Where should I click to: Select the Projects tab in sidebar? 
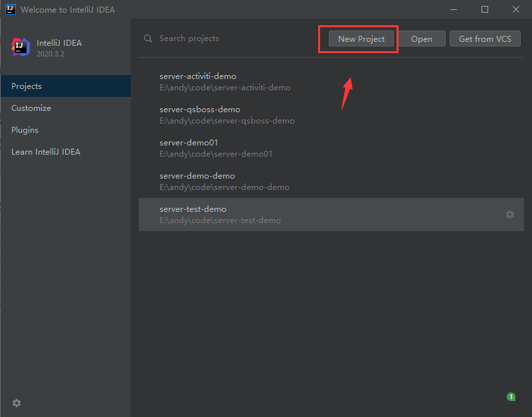[66, 86]
